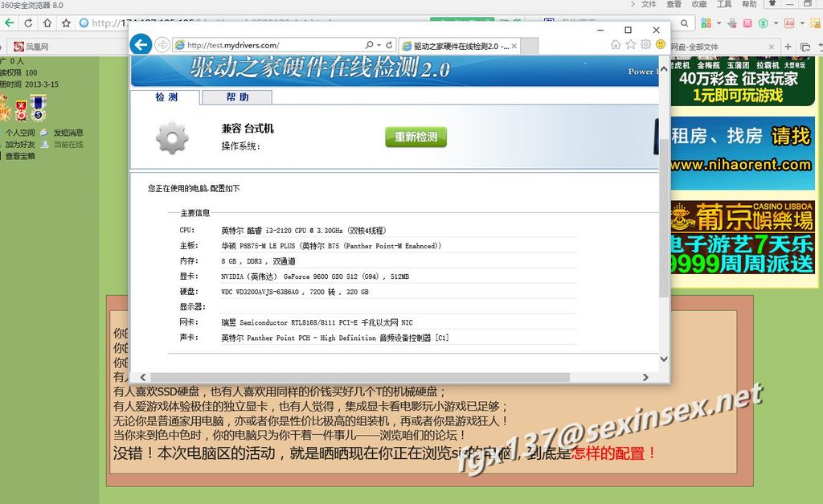Refresh page in IE address bar
The width and height of the screenshot is (823, 504).
pos(389,45)
